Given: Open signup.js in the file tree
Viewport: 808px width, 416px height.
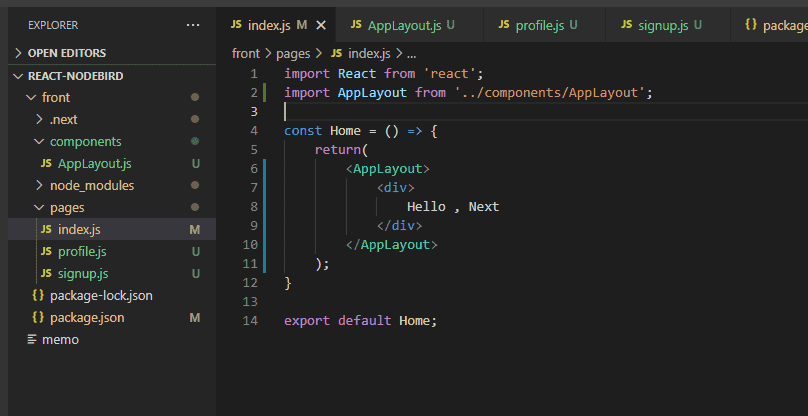Looking at the screenshot, I should click(112, 274).
